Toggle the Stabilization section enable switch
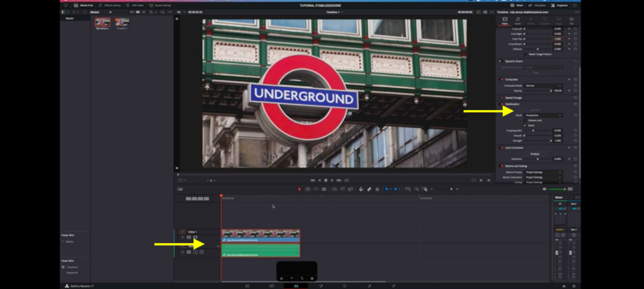This screenshot has height=289, width=644. [501, 104]
